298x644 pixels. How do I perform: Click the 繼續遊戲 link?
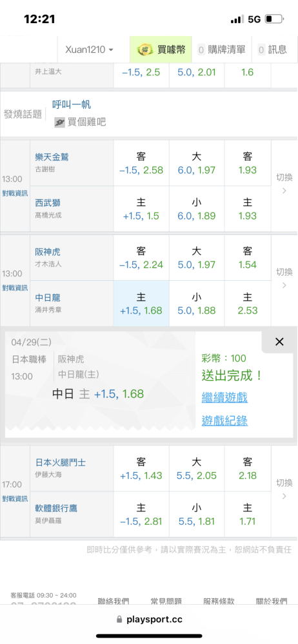click(x=224, y=397)
